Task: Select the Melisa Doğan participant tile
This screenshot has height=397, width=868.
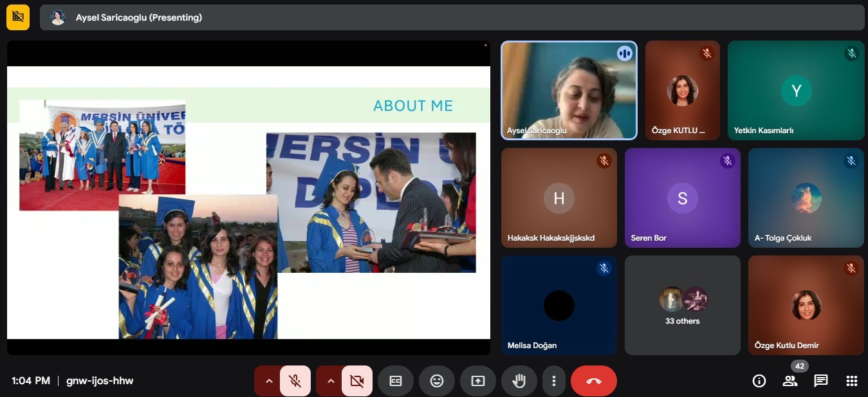Action: point(559,306)
